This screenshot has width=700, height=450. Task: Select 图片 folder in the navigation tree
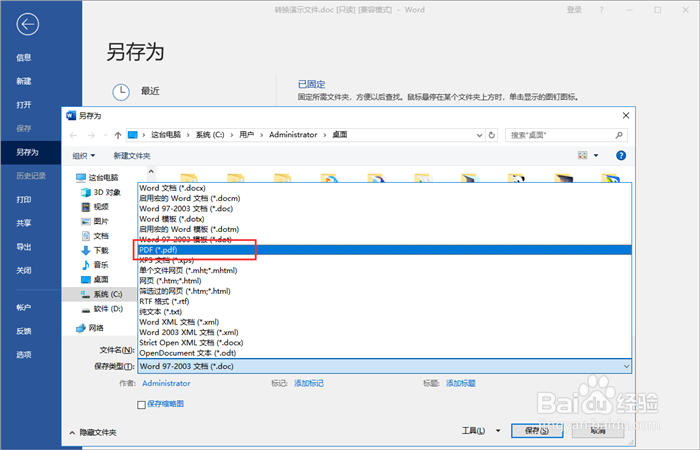pyautogui.click(x=95, y=221)
